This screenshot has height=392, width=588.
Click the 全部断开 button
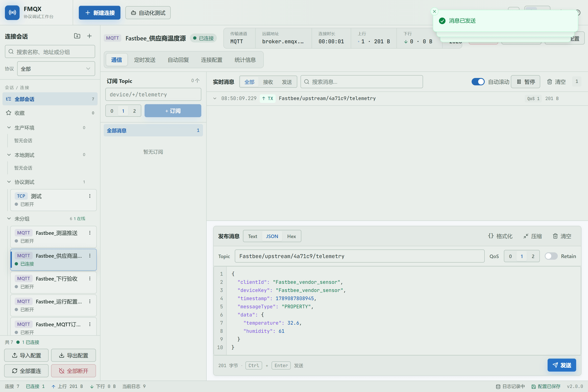(x=73, y=371)
